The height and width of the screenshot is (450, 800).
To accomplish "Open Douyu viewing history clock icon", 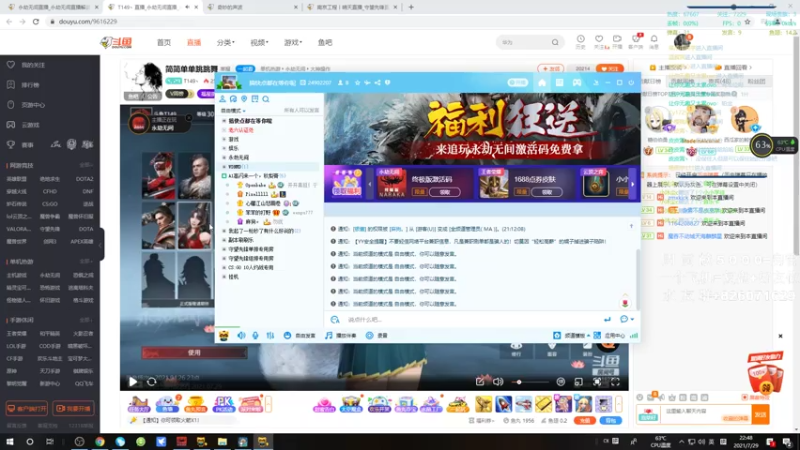I will tap(581, 41).
